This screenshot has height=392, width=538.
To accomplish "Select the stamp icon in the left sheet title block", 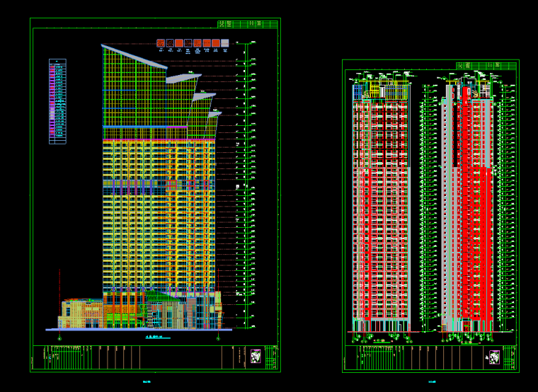I will [256, 357].
